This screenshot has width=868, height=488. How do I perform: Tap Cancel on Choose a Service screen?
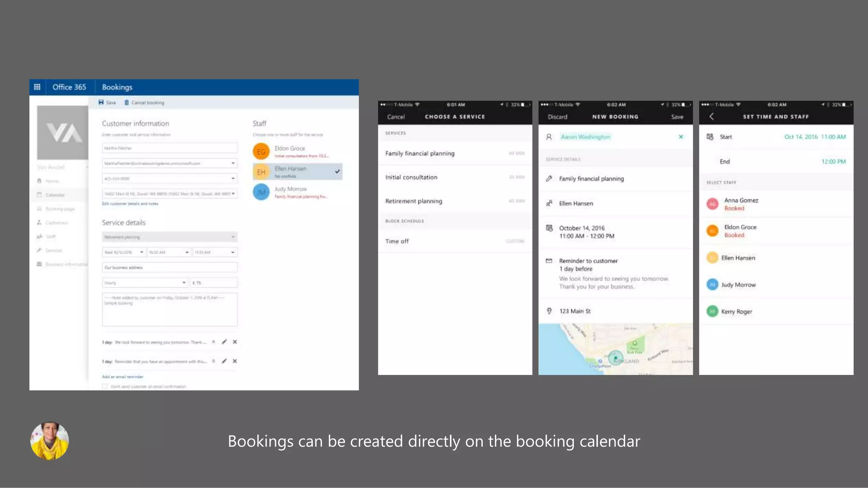(396, 117)
